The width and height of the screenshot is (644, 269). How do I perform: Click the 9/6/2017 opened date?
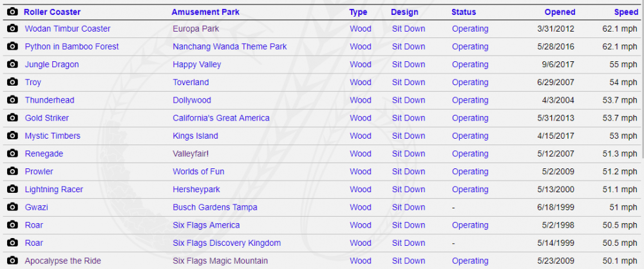(558, 65)
